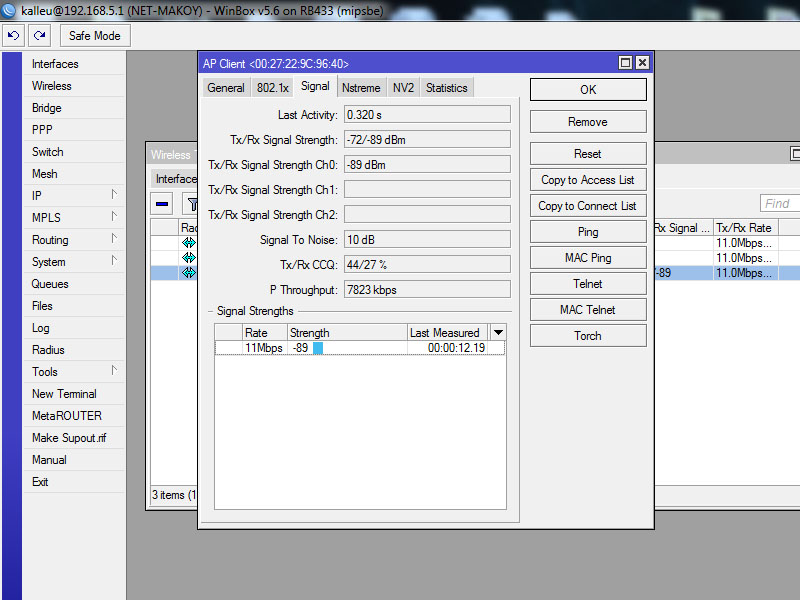The width and height of the screenshot is (800, 600).
Task: Expand the Tools submenu
Action: pyautogui.click(x=114, y=371)
